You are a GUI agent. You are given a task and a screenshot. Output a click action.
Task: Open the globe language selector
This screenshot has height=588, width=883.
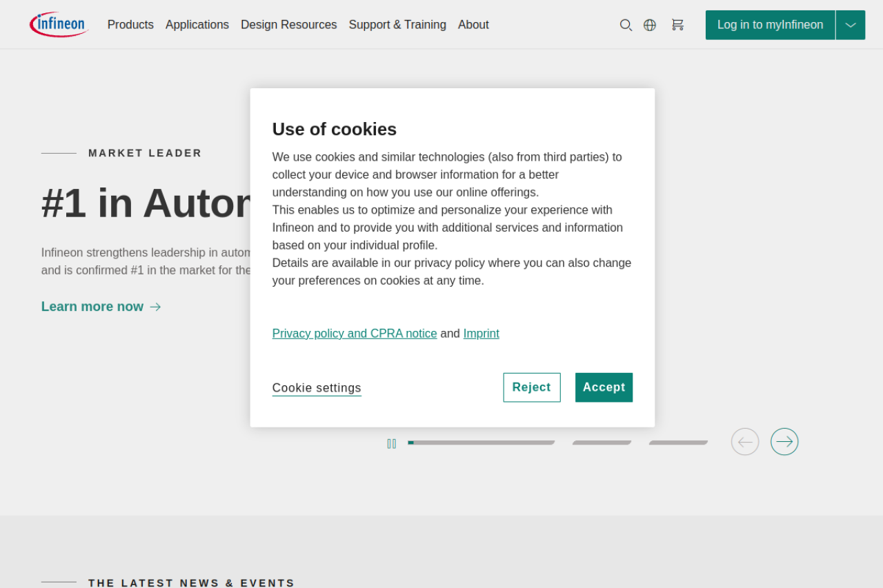click(650, 25)
